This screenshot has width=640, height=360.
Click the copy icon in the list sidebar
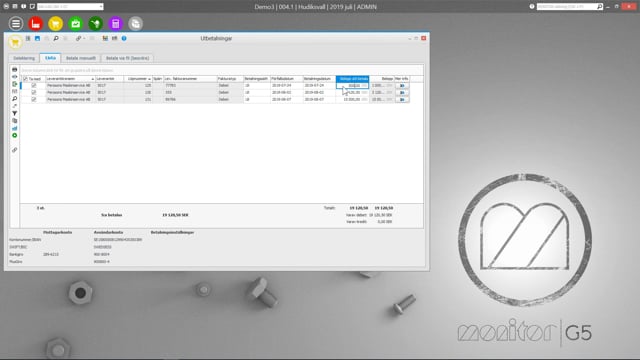15,121
